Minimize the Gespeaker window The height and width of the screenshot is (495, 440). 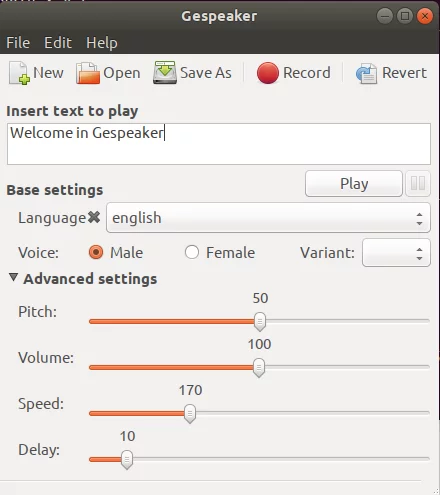click(384, 16)
